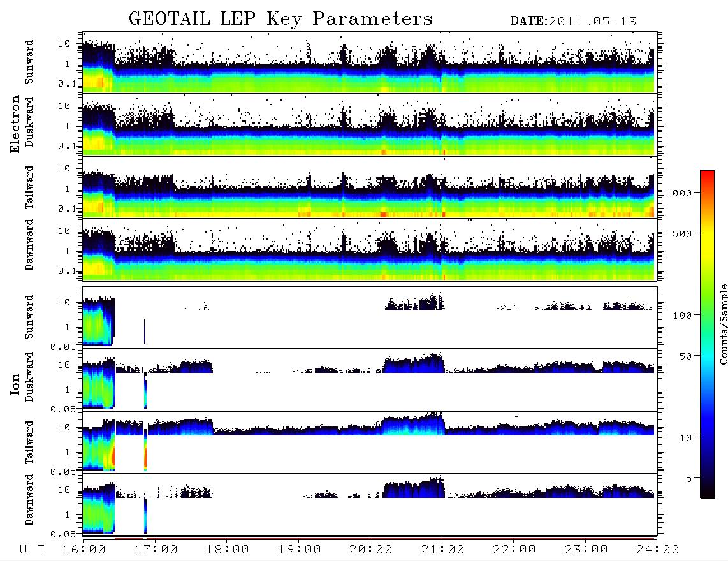This screenshot has width=728, height=561.
Task: Click the 'U T' axis label
Action: point(32,550)
